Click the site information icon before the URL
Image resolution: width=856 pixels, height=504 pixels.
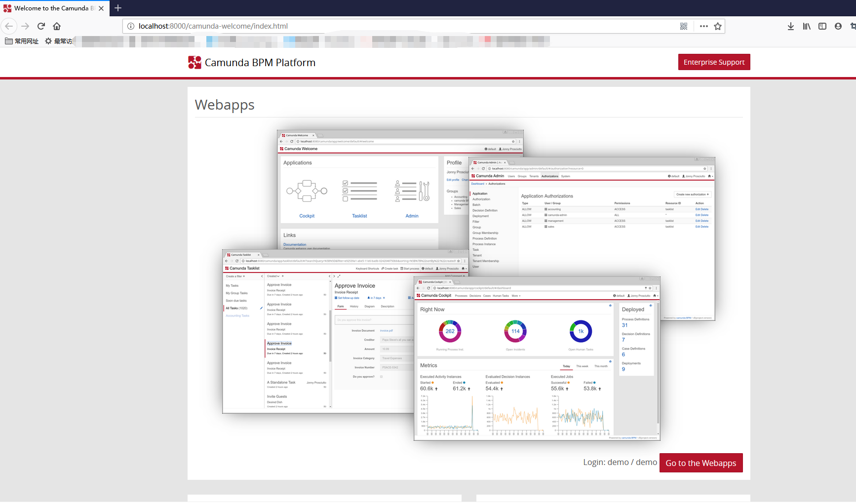[x=130, y=26]
